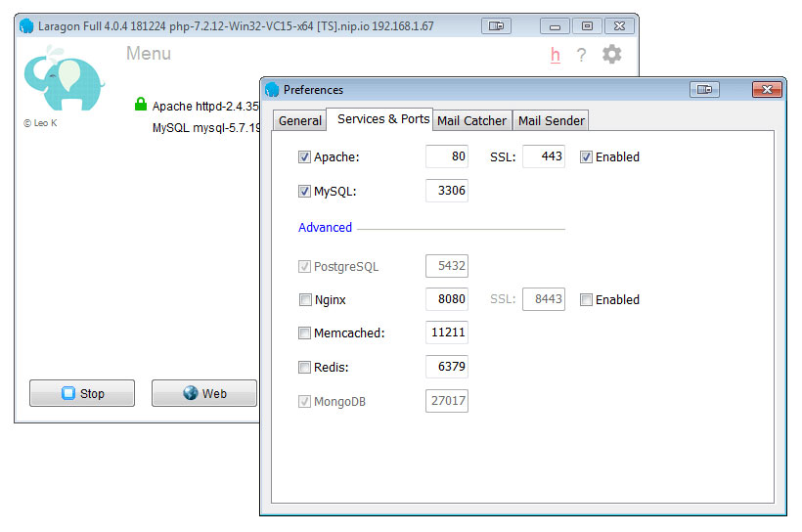Click the Apache port field showing 80
The width and height of the screenshot is (802, 532).
(x=447, y=156)
